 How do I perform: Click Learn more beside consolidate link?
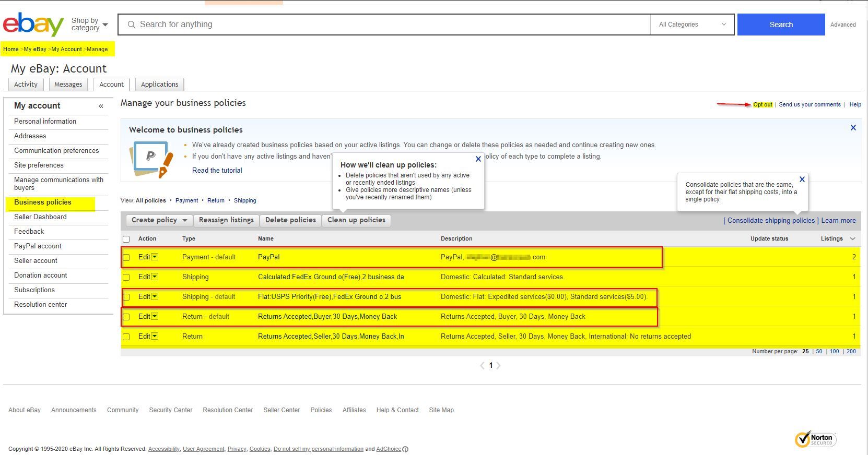(838, 221)
